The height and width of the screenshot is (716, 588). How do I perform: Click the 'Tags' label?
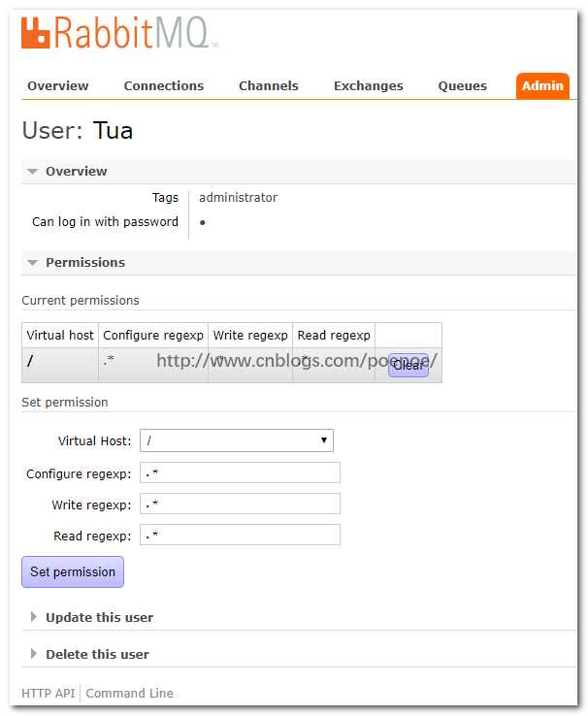165,198
